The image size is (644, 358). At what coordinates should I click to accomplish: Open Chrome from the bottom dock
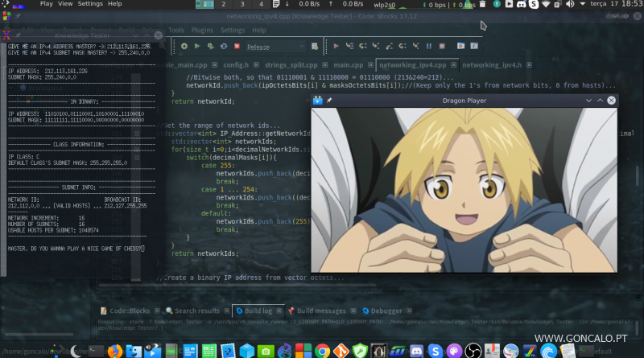click(x=322, y=351)
